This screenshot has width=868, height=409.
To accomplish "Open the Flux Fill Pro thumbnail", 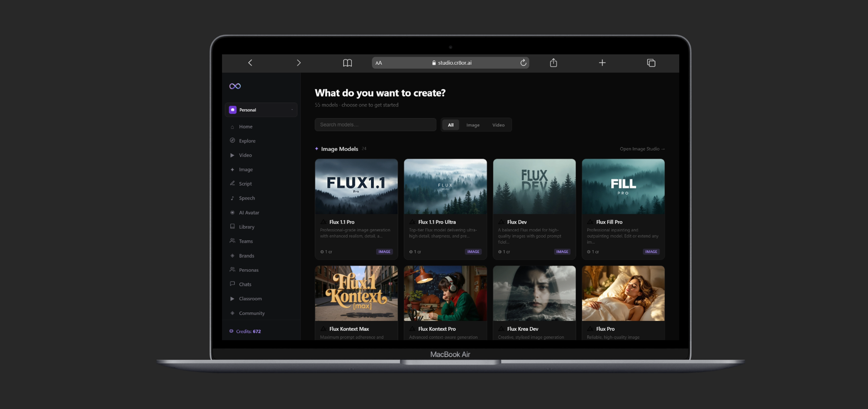I will click(x=623, y=187).
